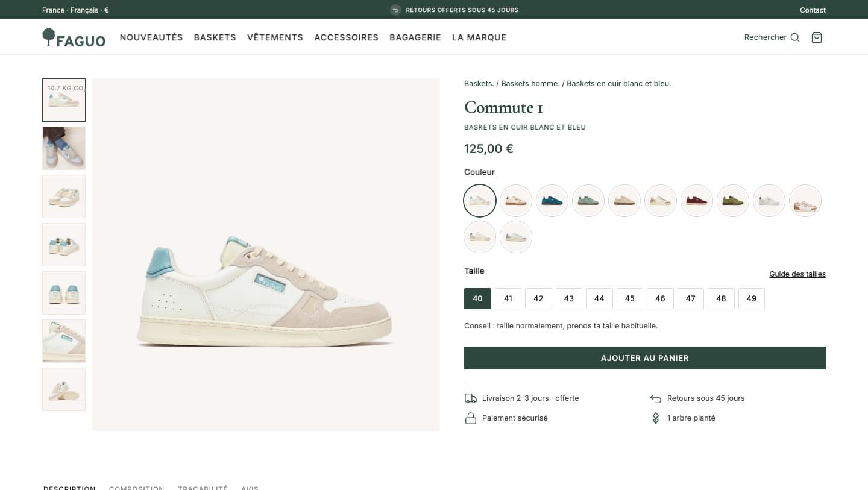Open the 10.7 KG CO2 thumbnail
This screenshot has height=490, width=868.
pyautogui.click(x=64, y=100)
